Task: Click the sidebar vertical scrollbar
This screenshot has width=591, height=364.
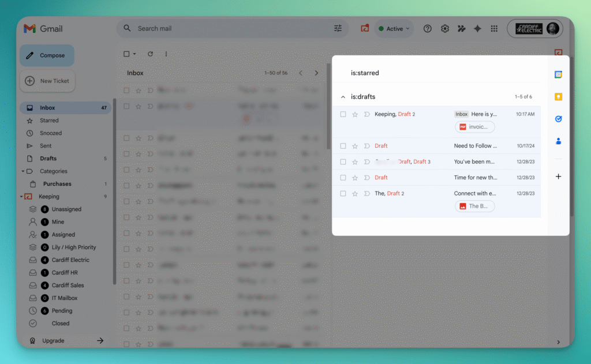Action: click(x=115, y=192)
